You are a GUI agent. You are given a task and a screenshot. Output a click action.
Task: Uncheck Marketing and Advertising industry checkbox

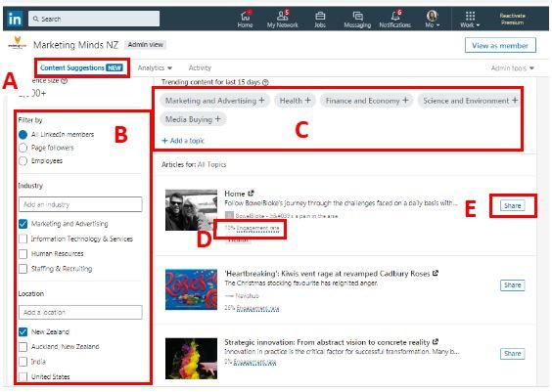23,224
